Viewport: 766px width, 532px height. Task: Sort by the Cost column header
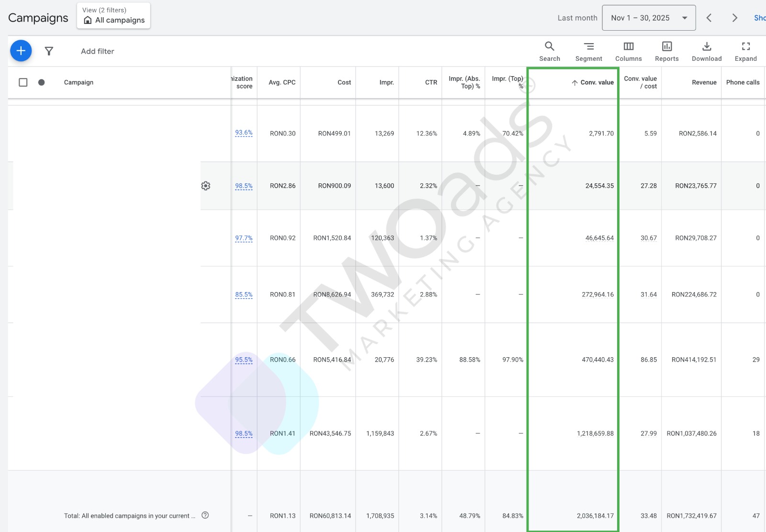point(344,82)
